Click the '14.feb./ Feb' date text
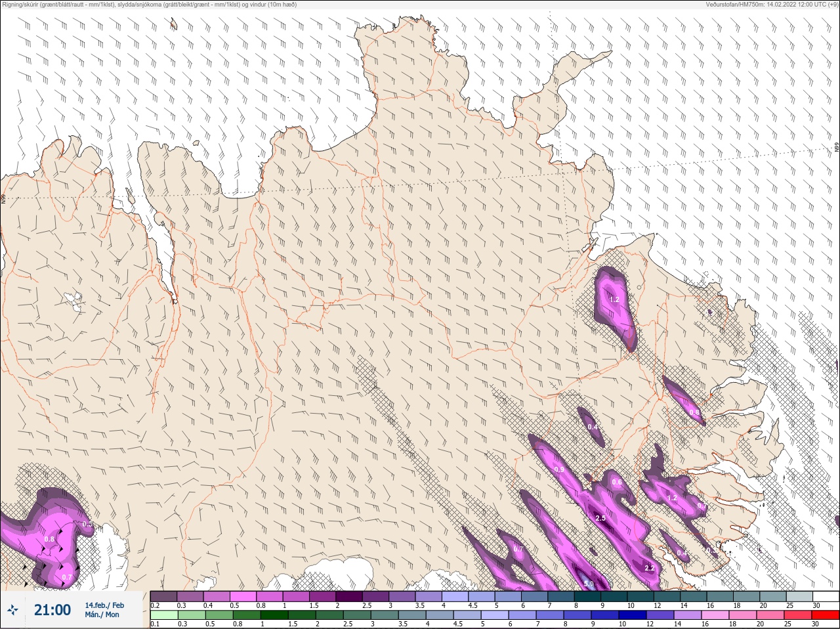The height and width of the screenshot is (629, 840). click(104, 605)
